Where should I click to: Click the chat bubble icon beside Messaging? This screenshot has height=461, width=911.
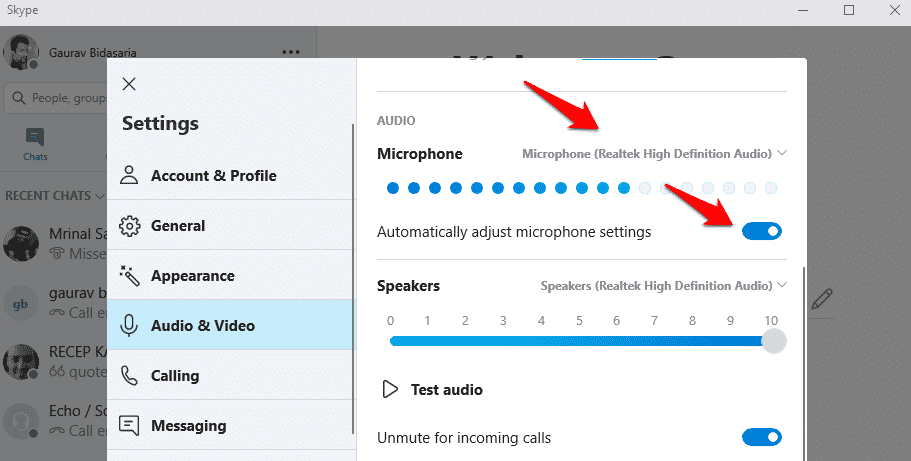click(129, 426)
